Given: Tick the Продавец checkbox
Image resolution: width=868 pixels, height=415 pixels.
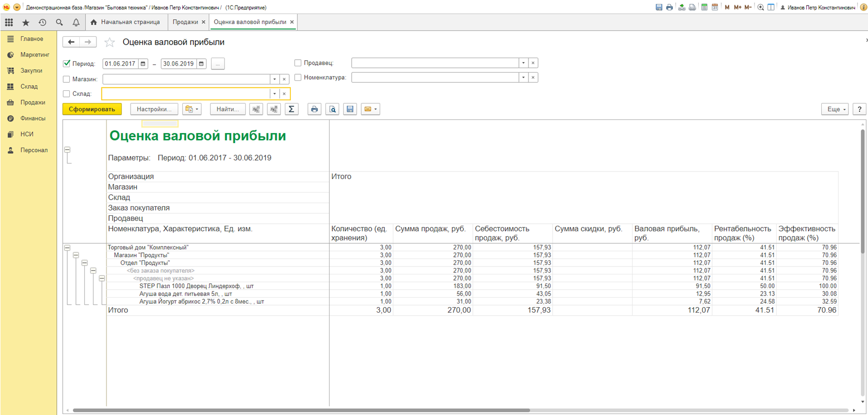Looking at the screenshot, I should pyautogui.click(x=298, y=63).
